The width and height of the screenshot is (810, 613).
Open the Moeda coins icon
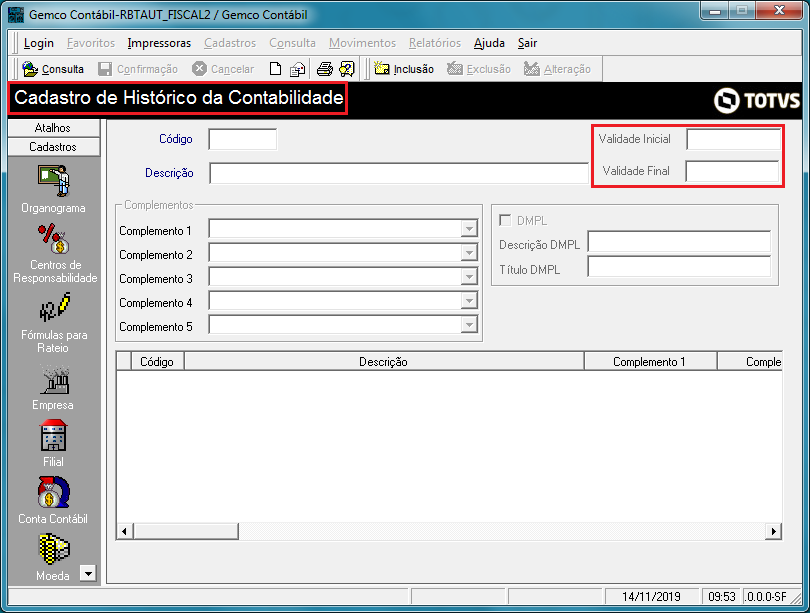point(54,549)
